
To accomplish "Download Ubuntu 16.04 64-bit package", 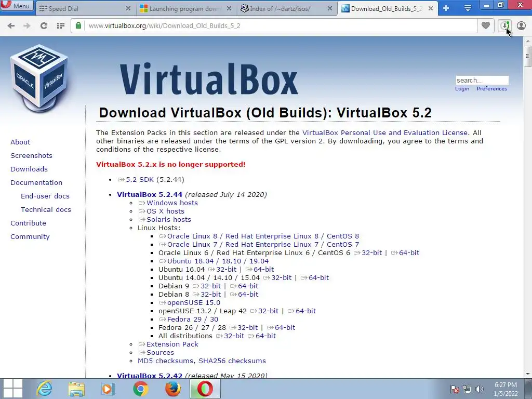I will [260, 270].
